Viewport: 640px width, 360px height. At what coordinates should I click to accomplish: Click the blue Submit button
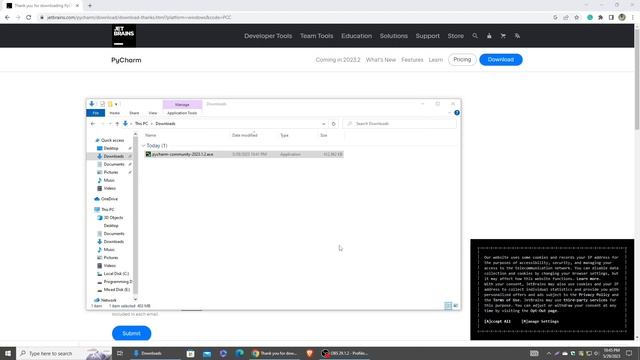pyautogui.click(x=131, y=333)
